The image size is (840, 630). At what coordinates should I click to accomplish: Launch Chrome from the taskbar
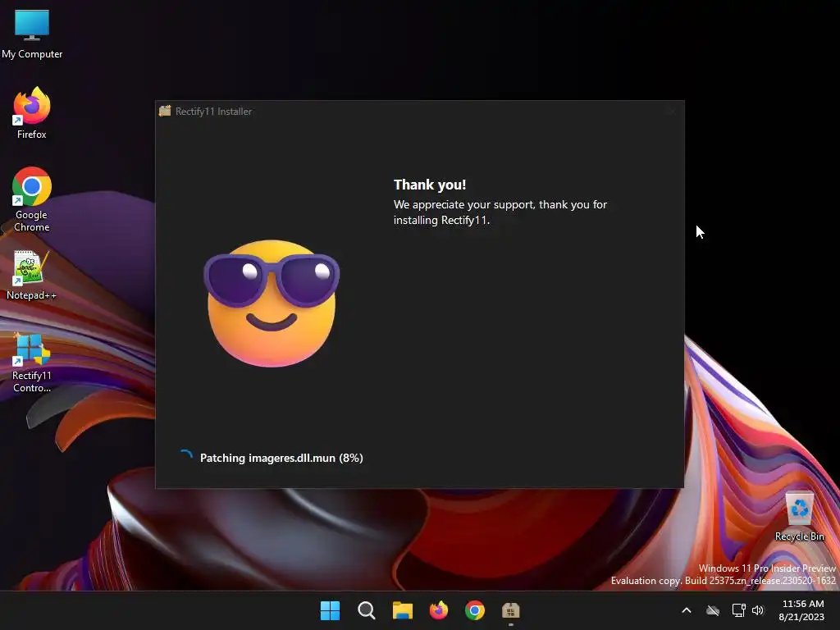click(475, 610)
